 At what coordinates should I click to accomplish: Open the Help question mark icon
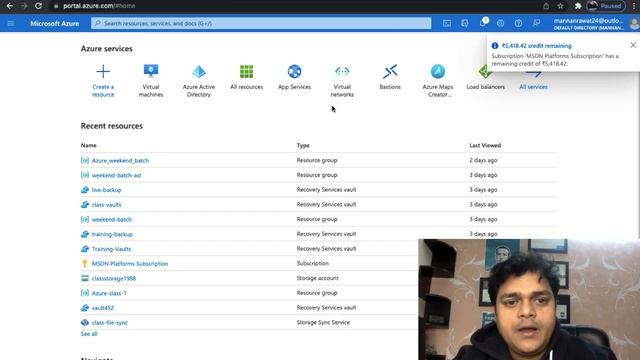click(x=518, y=23)
